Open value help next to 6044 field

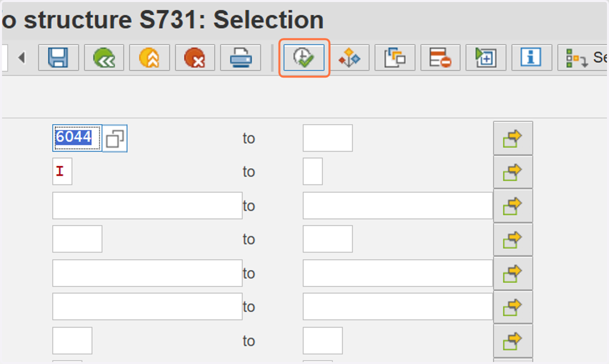tap(115, 138)
